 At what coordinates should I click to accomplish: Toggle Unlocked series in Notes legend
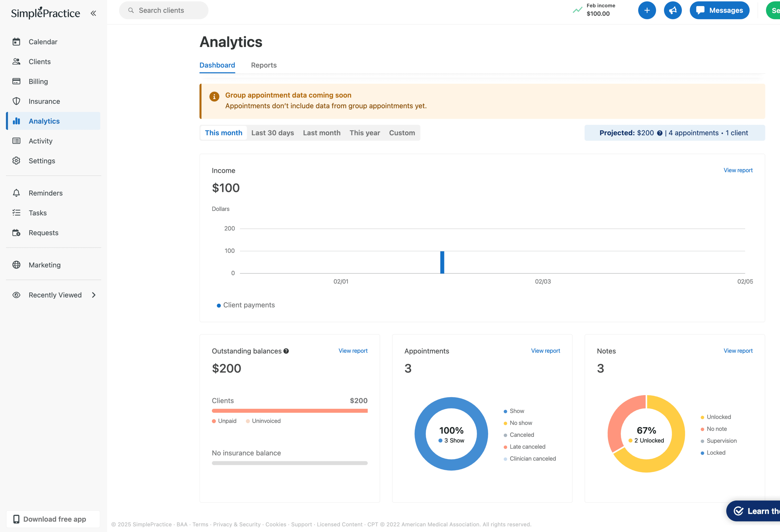click(x=718, y=417)
